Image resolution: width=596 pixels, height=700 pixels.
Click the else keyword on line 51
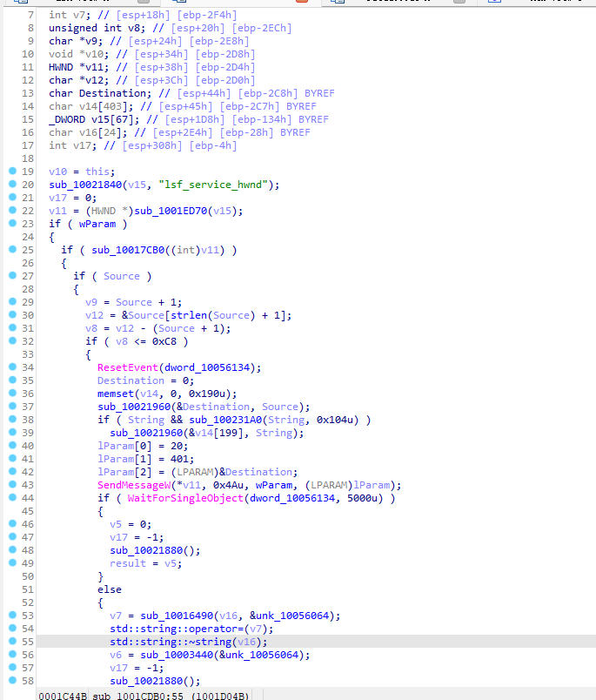pos(110,589)
